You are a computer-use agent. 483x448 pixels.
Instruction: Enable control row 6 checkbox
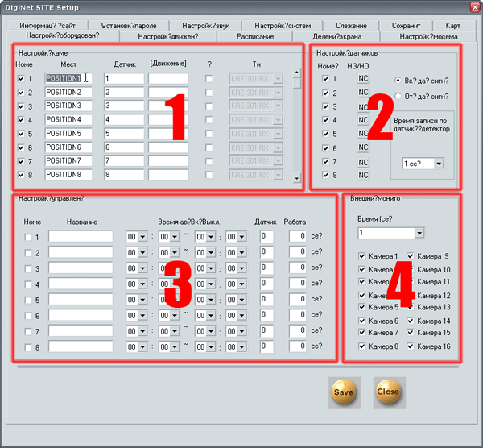click(28, 316)
